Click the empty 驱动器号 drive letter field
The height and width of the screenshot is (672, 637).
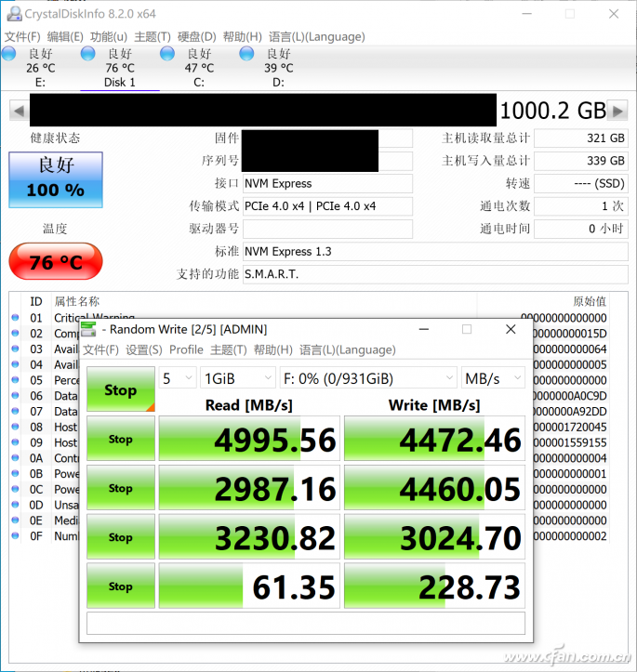pyautogui.click(x=328, y=229)
